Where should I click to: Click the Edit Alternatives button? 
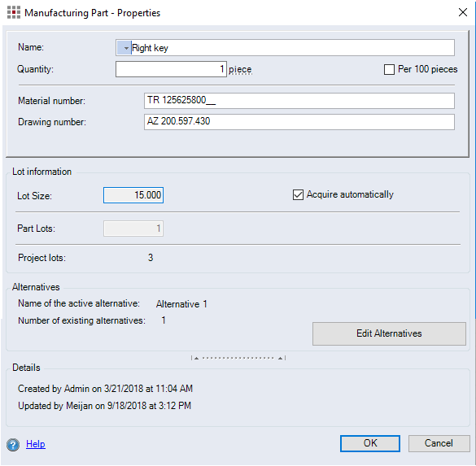pyautogui.click(x=389, y=333)
